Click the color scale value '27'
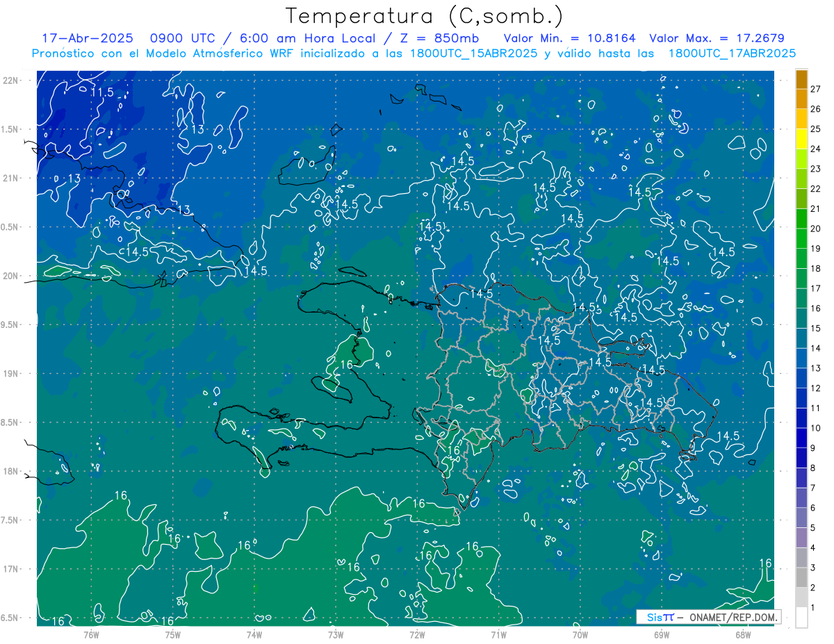 coord(817,89)
